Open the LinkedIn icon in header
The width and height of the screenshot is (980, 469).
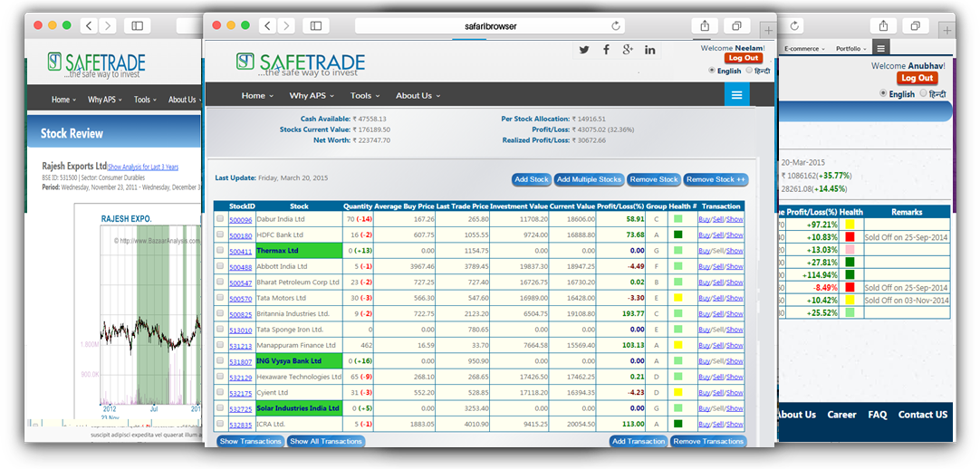click(650, 50)
